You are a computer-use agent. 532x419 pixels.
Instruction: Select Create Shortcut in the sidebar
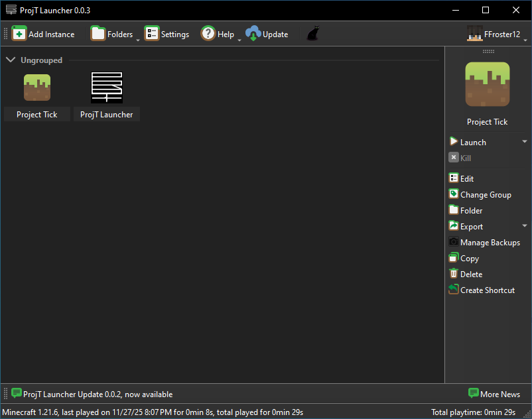[x=482, y=290]
